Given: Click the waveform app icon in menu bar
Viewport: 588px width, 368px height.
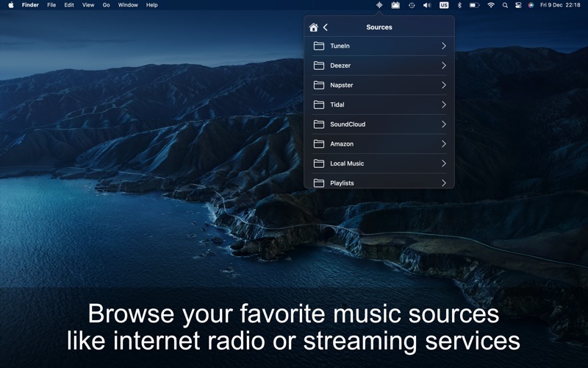Looking at the screenshot, I should (379, 5).
